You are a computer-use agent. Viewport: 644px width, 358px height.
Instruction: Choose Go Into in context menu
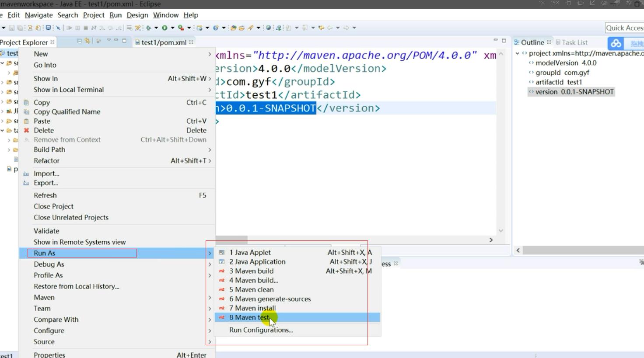tap(117, 65)
